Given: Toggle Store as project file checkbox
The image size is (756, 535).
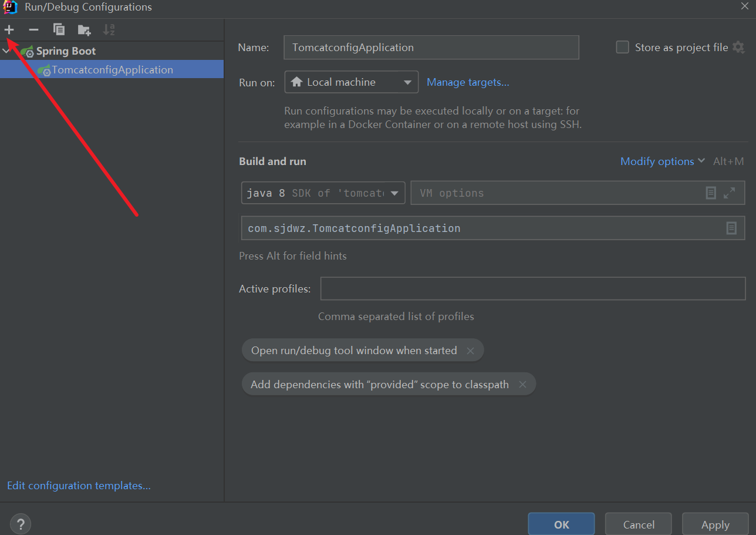Looking at the screenshot, I should pos(623,48).
